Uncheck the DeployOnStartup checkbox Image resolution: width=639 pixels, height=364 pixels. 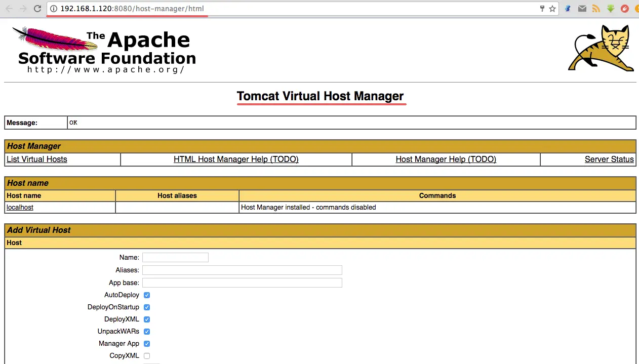pyautogui.click(x=147, y=307)
